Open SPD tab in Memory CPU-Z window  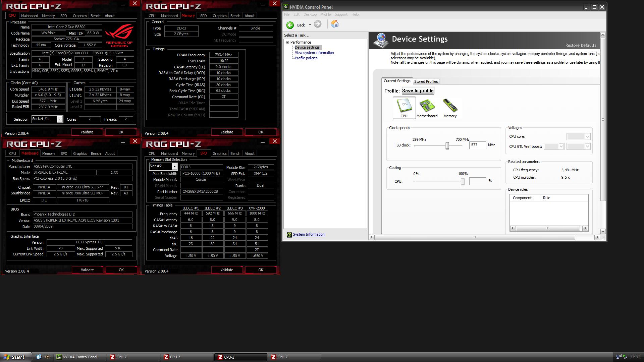pyautogui.click(x=204, y=16)
